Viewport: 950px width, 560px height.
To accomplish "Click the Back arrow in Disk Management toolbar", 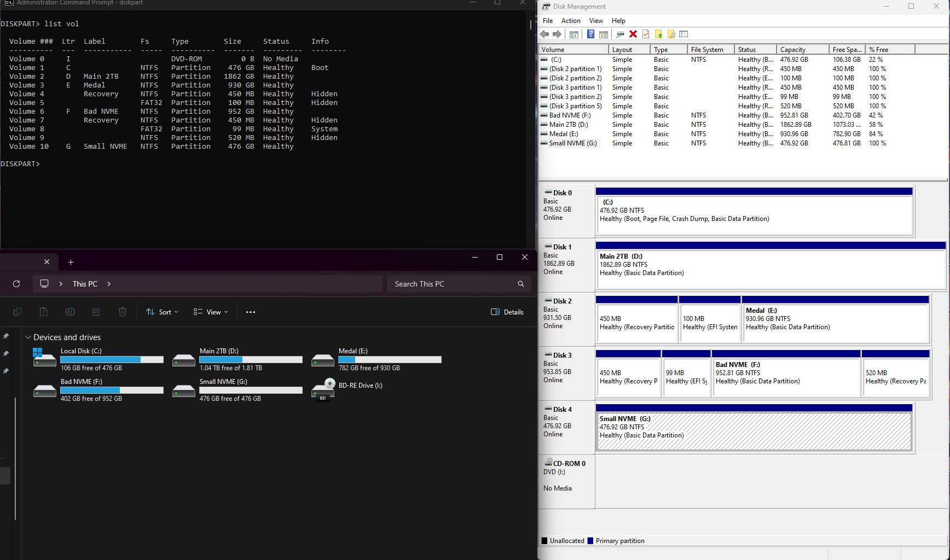I will (544, 34).
